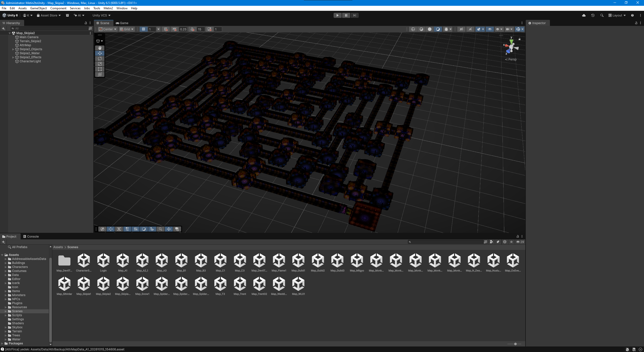Select the Rect tool

[x=100, y=69]
